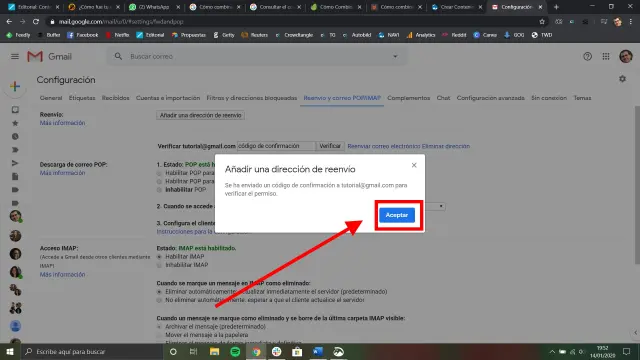Open the inbox icon in sidebar
The height and width of the screenshot is (360, 640).
tap(15, 110)
